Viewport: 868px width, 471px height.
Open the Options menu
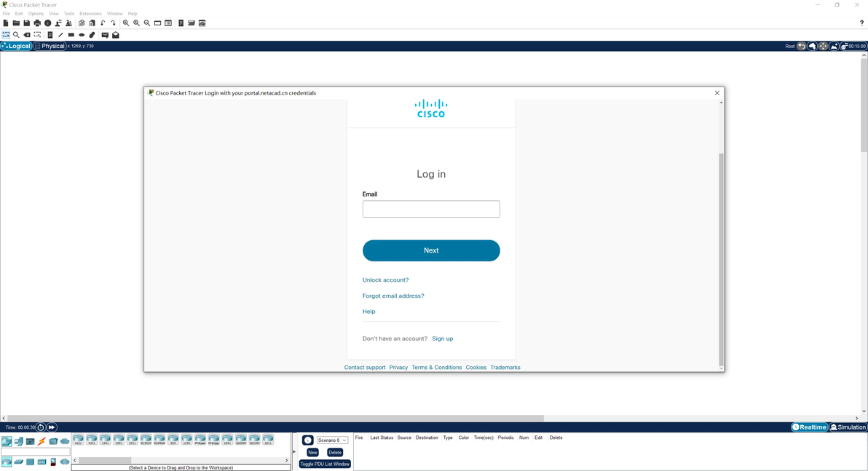[x=36, y=14]
